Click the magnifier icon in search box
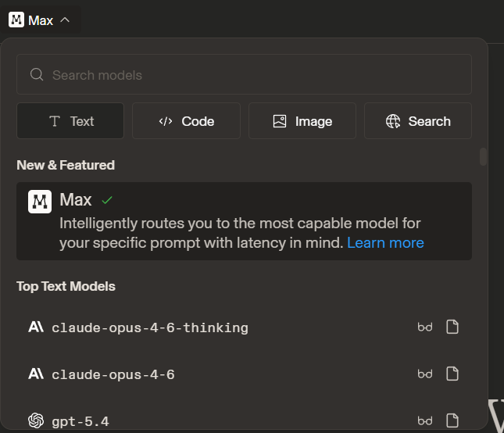Viewport: 504px width, 433px height. point(37,74)
